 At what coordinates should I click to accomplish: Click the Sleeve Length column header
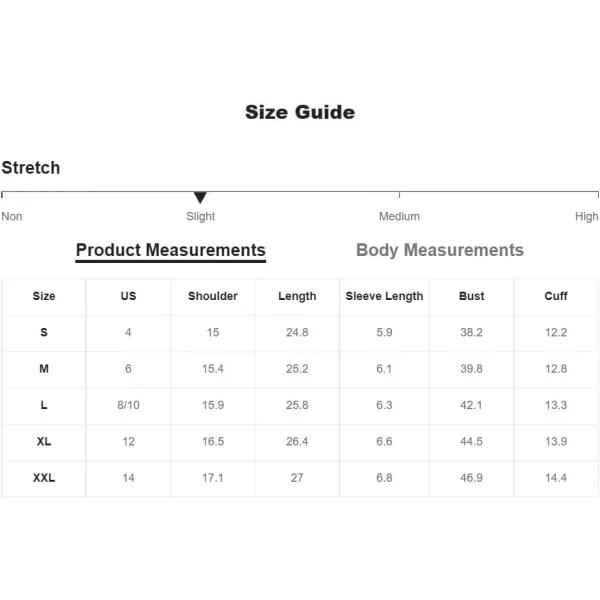click(384, 296)
